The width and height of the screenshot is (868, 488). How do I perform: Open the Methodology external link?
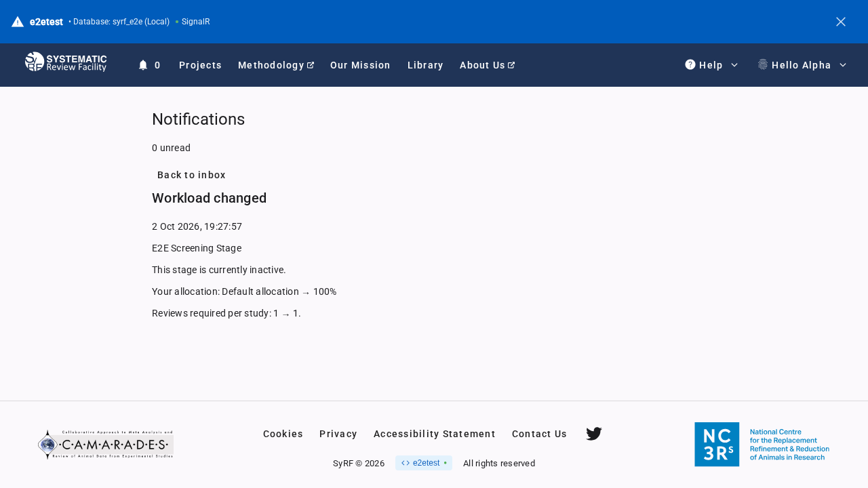(x=276, y=65)
